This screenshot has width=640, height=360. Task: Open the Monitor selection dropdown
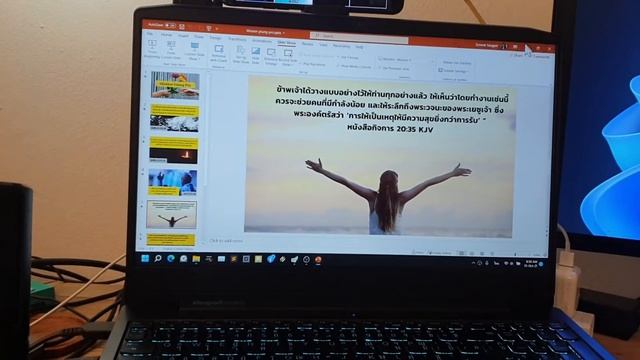pos(395,60)
